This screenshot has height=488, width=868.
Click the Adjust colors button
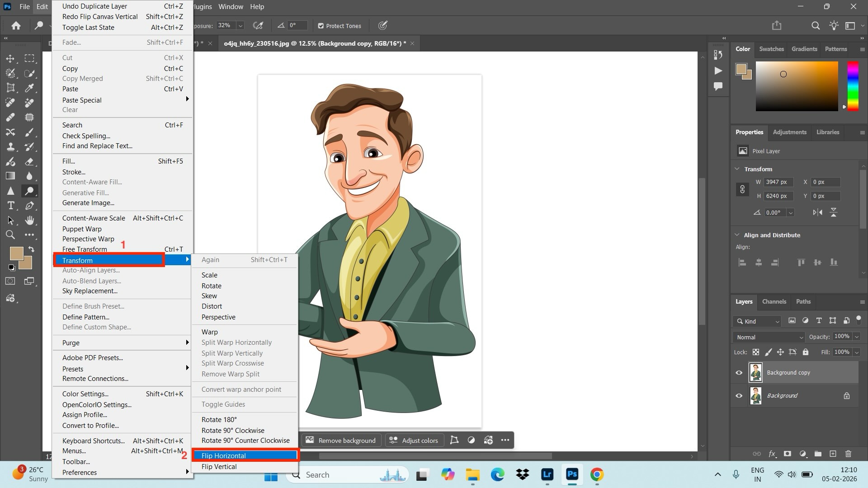pyautogui.click(x=414, y=440)
